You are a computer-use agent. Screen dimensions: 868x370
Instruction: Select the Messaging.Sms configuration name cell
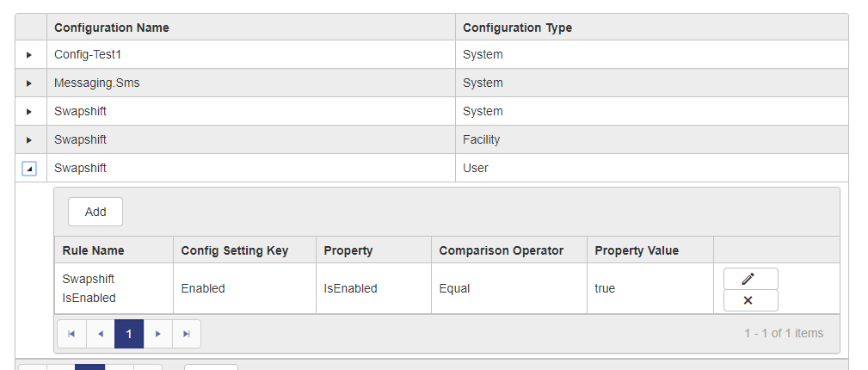(x=96, y=83)
